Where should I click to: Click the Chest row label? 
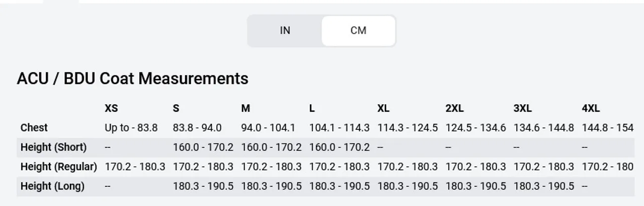[34, 128]
